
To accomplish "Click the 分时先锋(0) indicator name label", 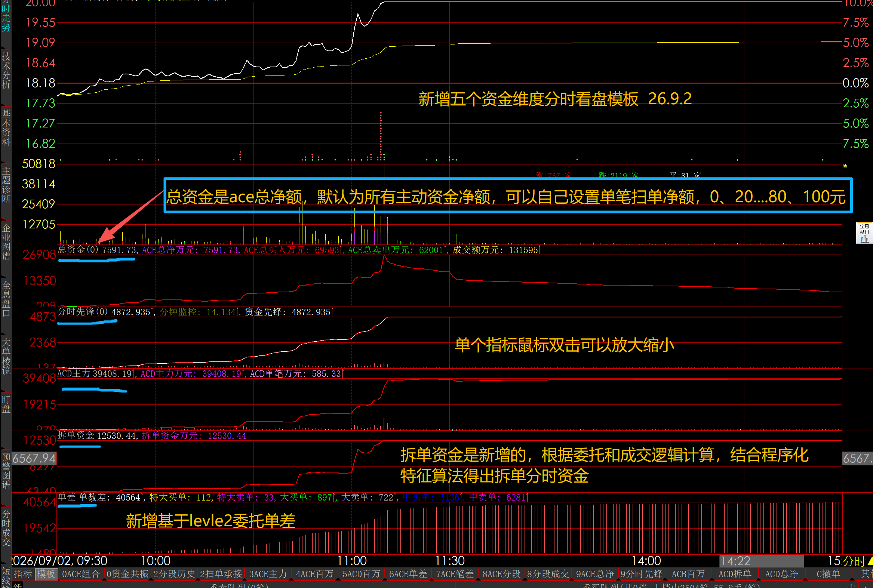I will click(83, 312).
